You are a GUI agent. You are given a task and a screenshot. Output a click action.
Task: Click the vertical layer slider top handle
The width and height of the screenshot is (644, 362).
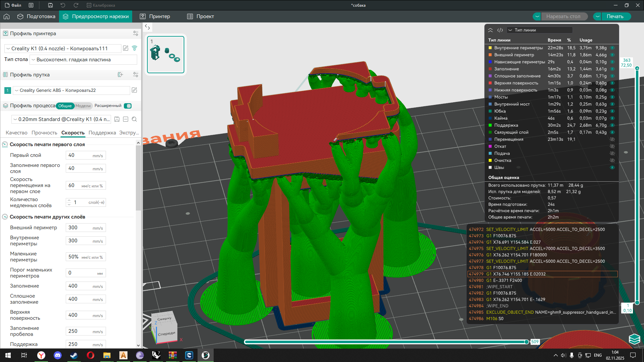pos(637,68)
